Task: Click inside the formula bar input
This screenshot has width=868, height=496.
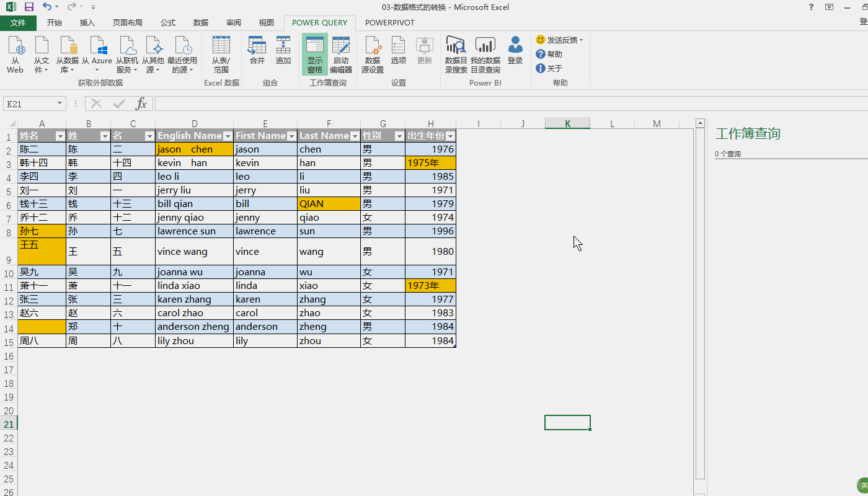Action: pyautogui.click(x=496, y=104)
